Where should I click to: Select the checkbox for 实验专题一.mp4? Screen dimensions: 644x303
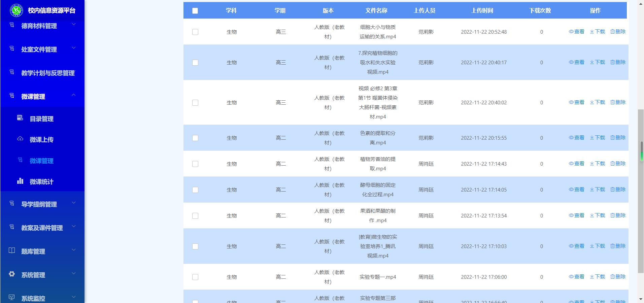tap(195, 277)
